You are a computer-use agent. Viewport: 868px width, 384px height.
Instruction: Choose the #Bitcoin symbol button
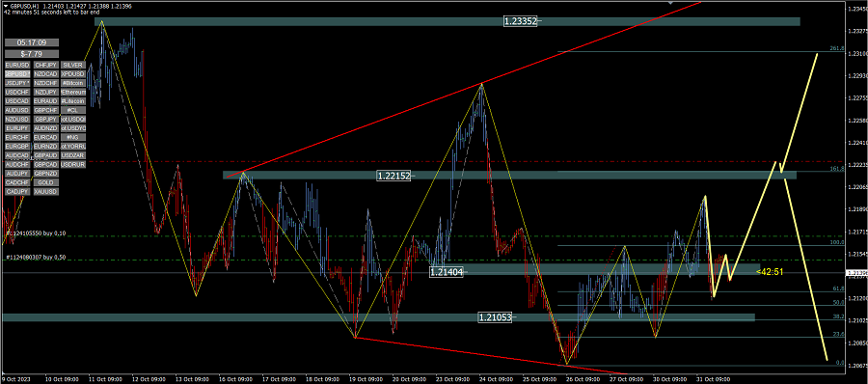(73, 83)
